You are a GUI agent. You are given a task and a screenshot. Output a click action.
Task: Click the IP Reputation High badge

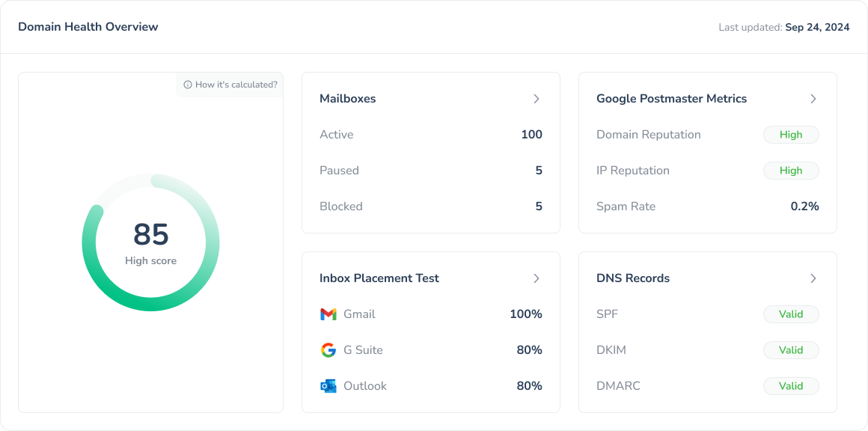coord(791,171)
